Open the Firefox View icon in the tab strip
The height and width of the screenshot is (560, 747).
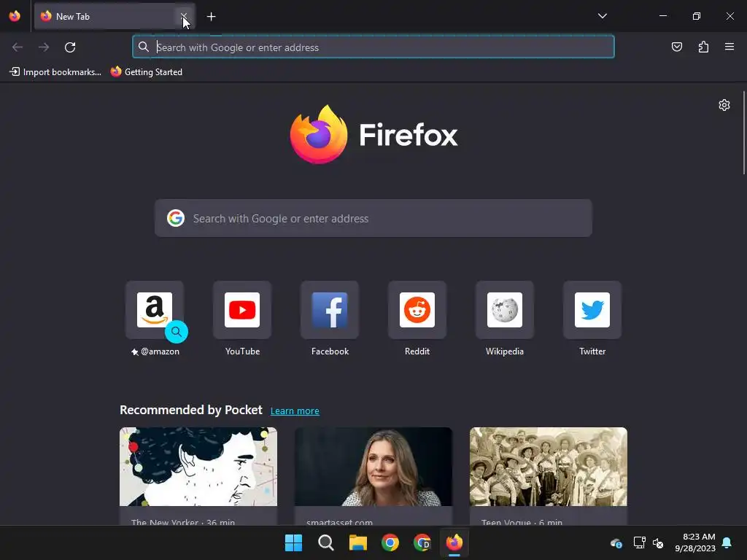[15, 16]
